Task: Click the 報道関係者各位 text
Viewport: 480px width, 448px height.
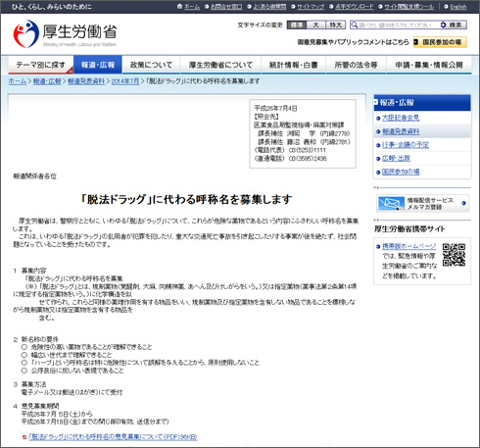Action: click(x=35, y=176)
